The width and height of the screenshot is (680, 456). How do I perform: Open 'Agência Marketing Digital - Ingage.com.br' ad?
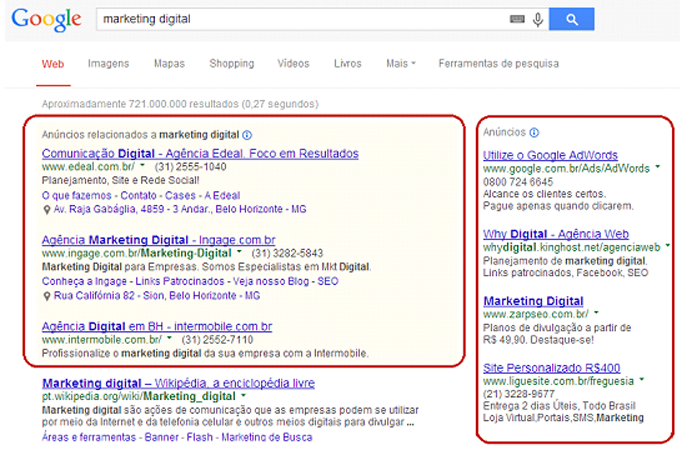[158, 240]
